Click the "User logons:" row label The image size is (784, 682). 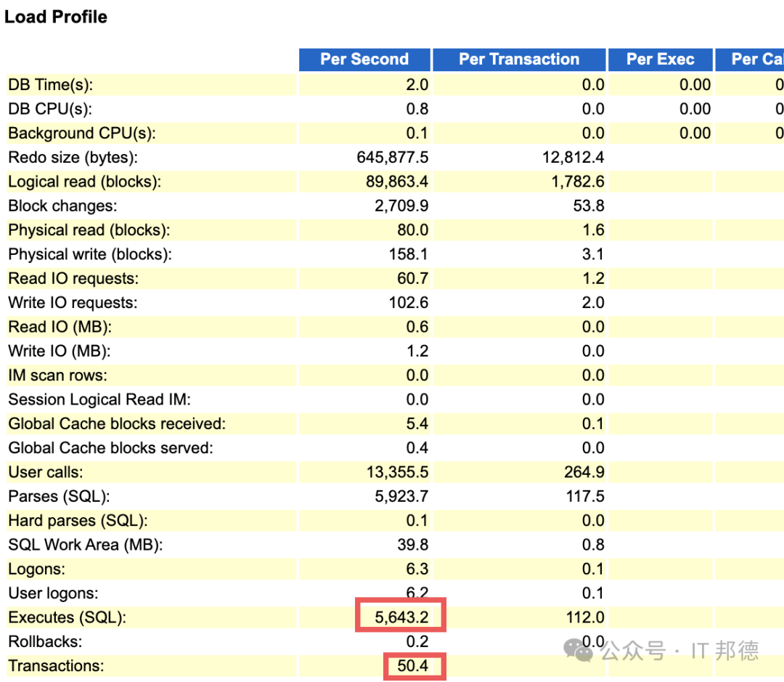(x=53, y=593)
